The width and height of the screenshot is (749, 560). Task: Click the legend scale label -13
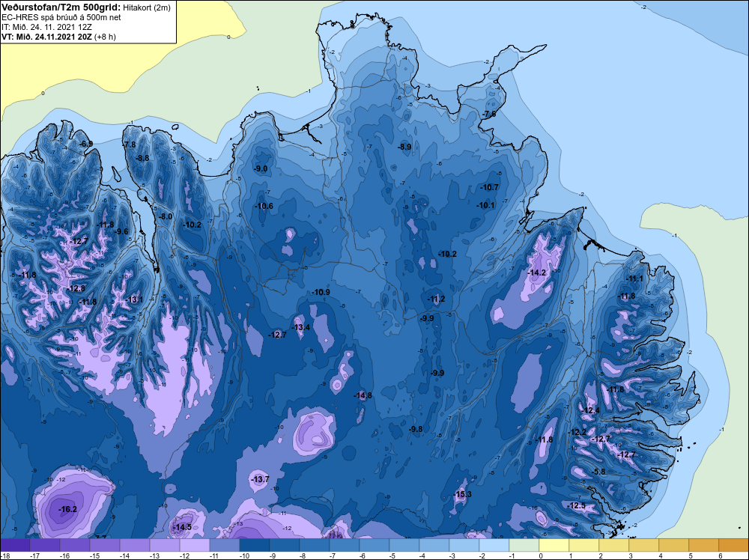coord(154,556)
